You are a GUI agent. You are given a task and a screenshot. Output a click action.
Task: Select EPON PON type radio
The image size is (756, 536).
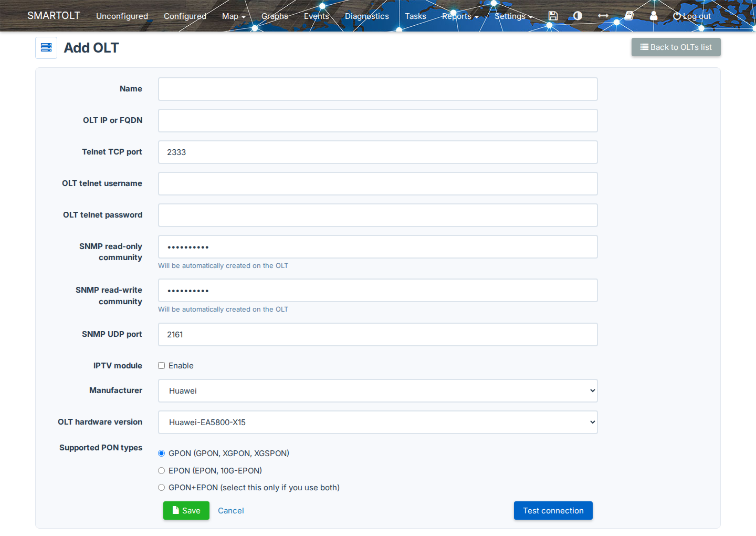click(x=162, y=471)
